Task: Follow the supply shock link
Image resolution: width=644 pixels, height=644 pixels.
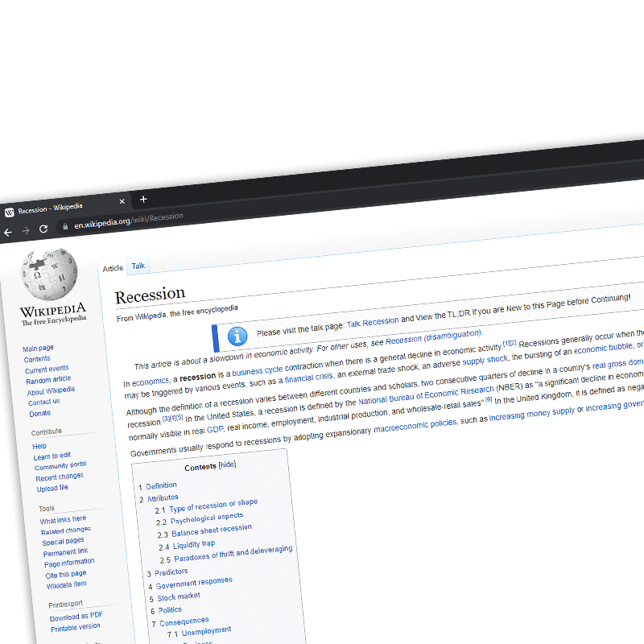Action: (485, 360)
